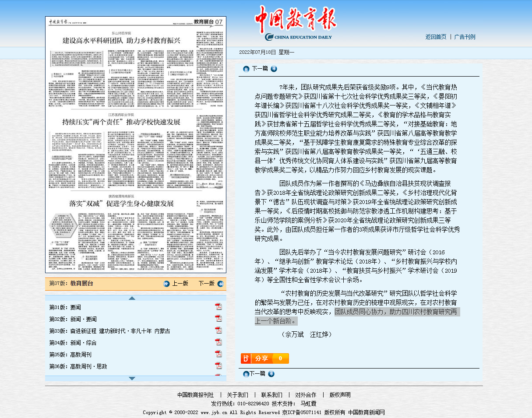The image size is (532, 418).
Task: Click the right arrow icon beside 下一版
Action: tap(220, 284)
